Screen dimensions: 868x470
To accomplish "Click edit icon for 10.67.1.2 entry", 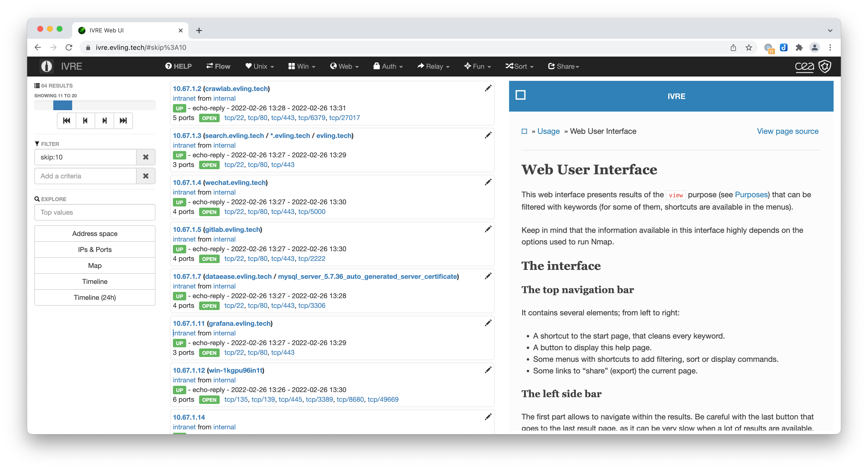I will pyautogui.click(x=488, y=88).
